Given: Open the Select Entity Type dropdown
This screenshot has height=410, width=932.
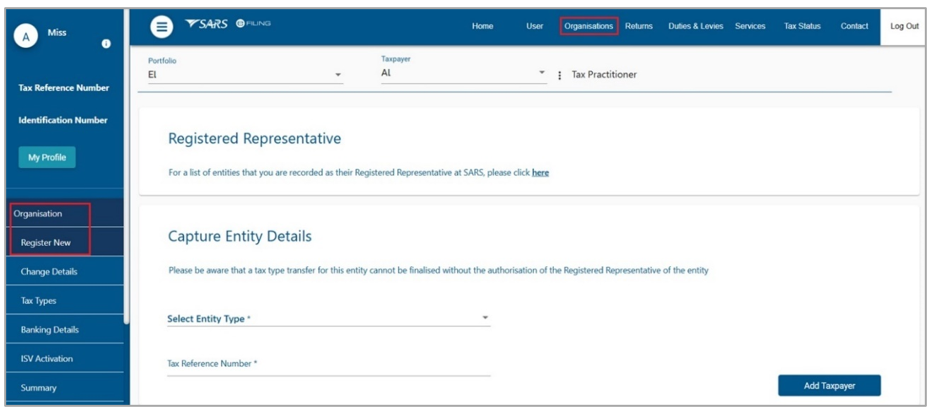Looking at the screenshot, I should click(329, 319).
